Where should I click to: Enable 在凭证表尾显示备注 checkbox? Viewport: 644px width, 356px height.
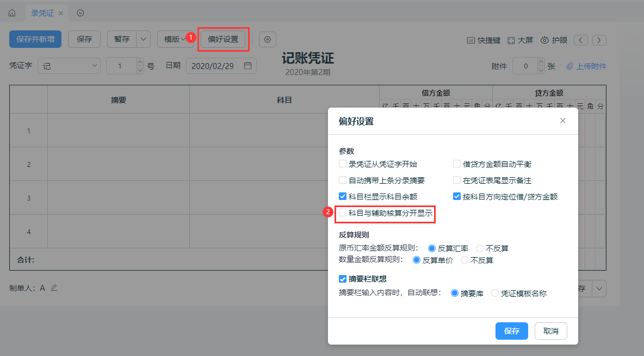coord(457,180)
